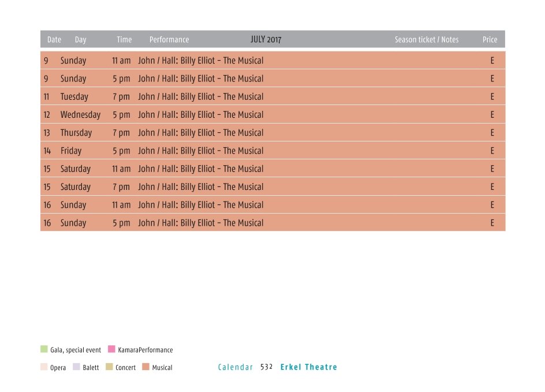Click price E in the Friday row

click(x=492, y=151)
